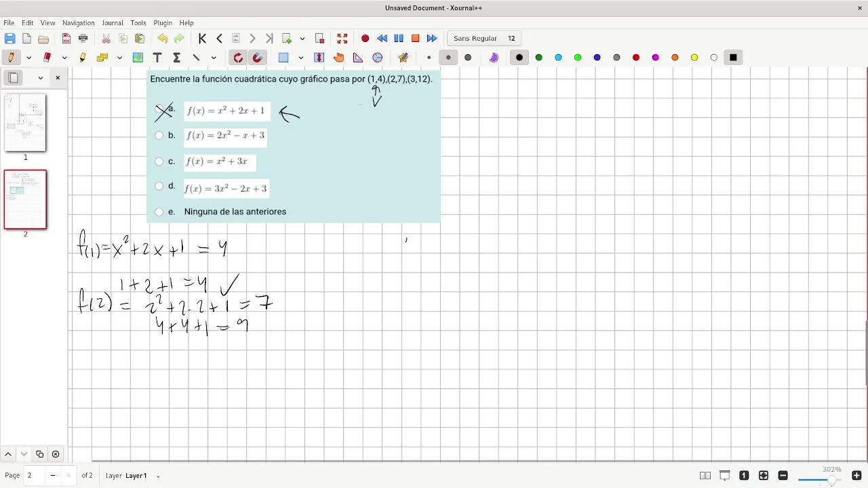The width and height of the screenshot is (868, 488).
Task: Toggle the Pen tool
Action: point(11,58)
